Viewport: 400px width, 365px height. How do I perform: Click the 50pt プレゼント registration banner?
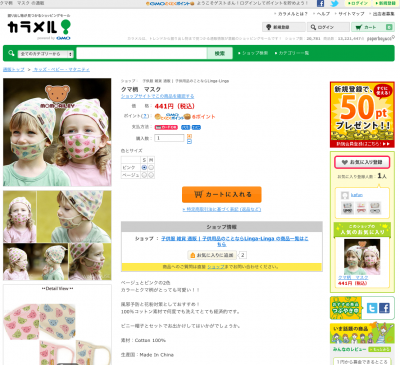[362, 115]
